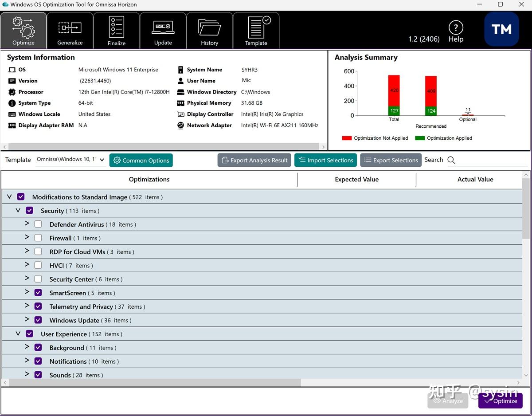Expand RDP for Cloud VMs group
The width and height of the screenshot is (532, 416).
coord(27,251)
